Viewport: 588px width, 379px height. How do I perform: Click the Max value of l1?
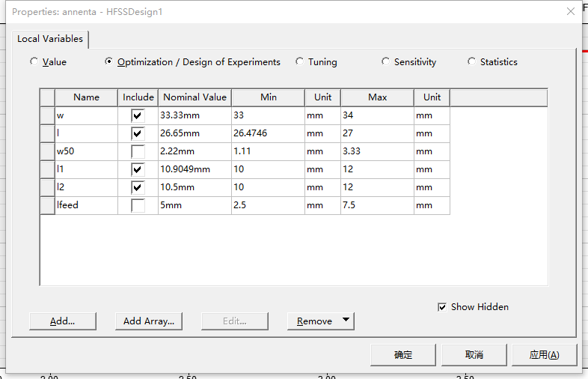point(376,169)
